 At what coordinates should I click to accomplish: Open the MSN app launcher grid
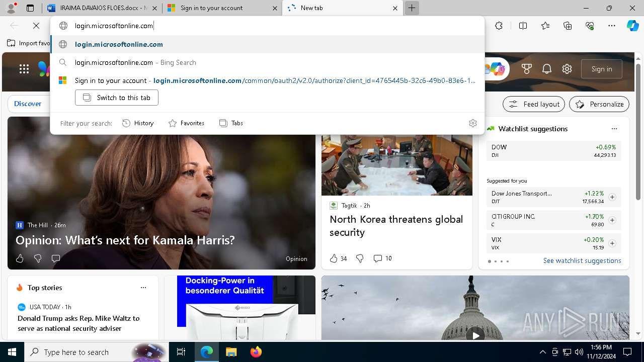pyautogui.click(x=24, y=69)
